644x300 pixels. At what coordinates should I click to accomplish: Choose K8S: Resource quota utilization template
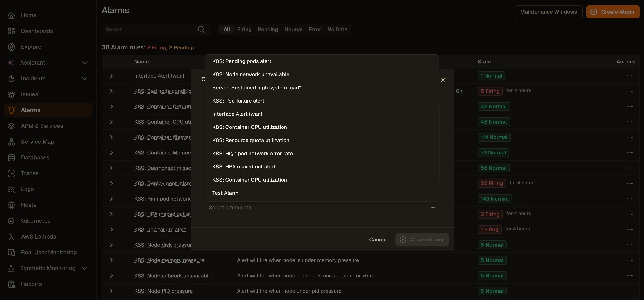(x=322, y=140)
